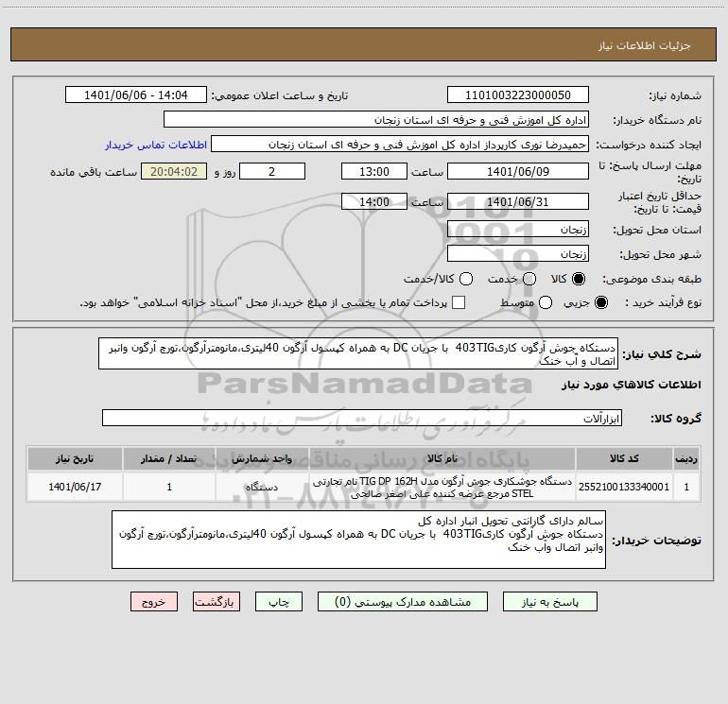Viewport: 728px width, 704px height.
Task: Toggle the اسناد خزانه اسلامی payment checkbox
Action: pyautogui.click(x=459, y=302)
